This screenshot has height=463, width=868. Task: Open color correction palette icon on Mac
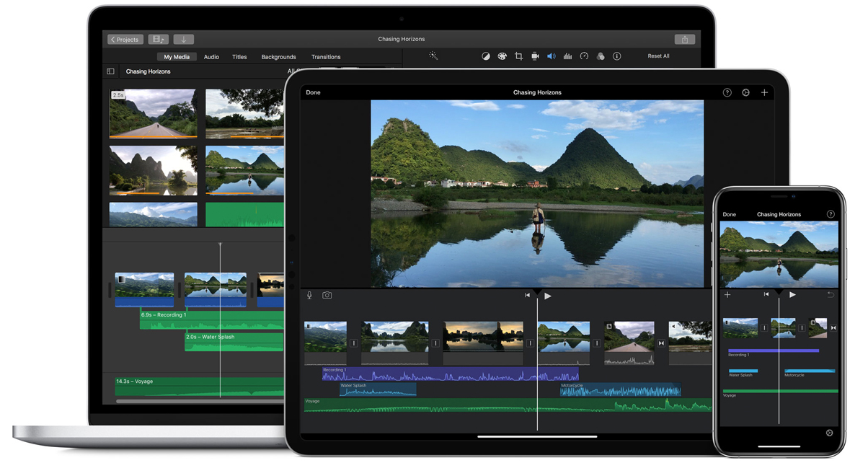click(x=502, y=56)
